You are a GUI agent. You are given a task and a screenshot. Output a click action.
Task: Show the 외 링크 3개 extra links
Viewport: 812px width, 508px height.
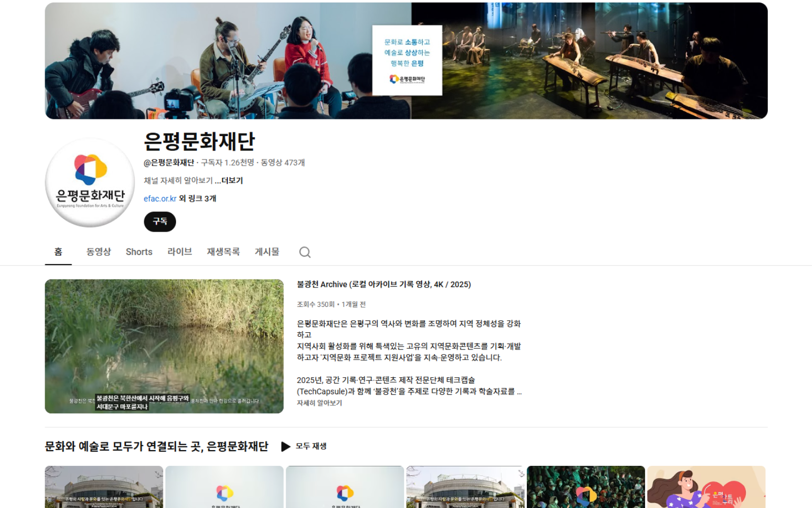coord(198,199)
